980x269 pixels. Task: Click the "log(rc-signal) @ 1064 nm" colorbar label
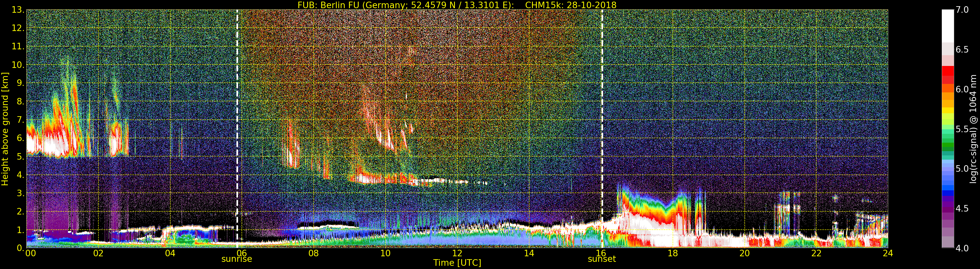(973, 129)
